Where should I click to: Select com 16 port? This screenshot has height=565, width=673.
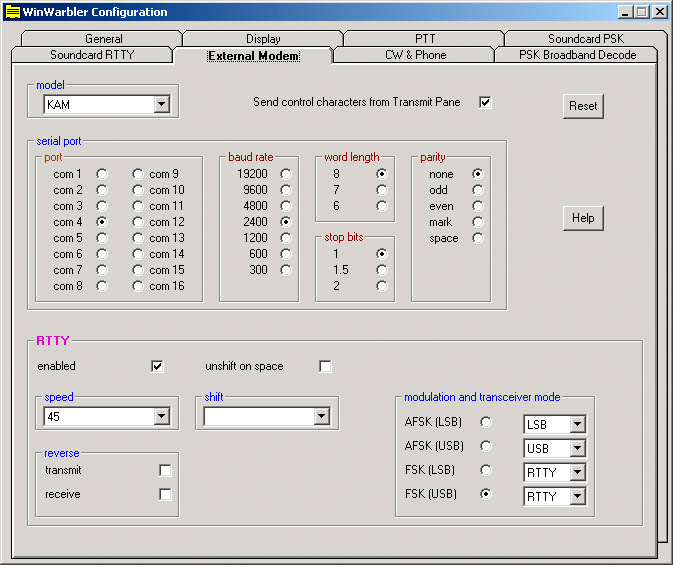[x=138, y=286]
